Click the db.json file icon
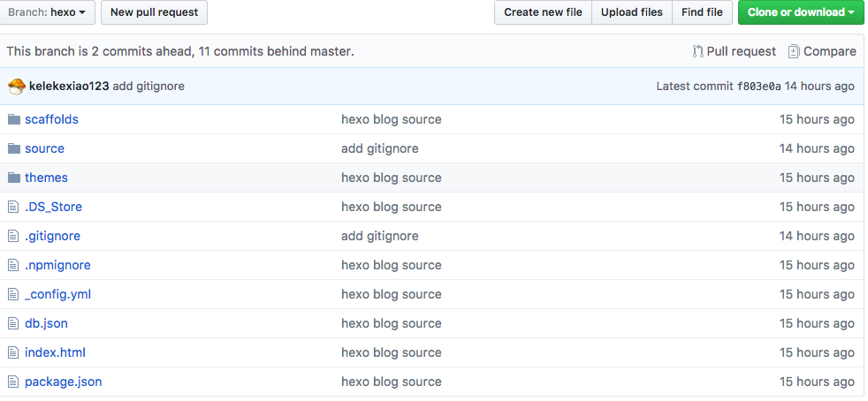Viewport: 868px width, 401px height. [13, 323]
